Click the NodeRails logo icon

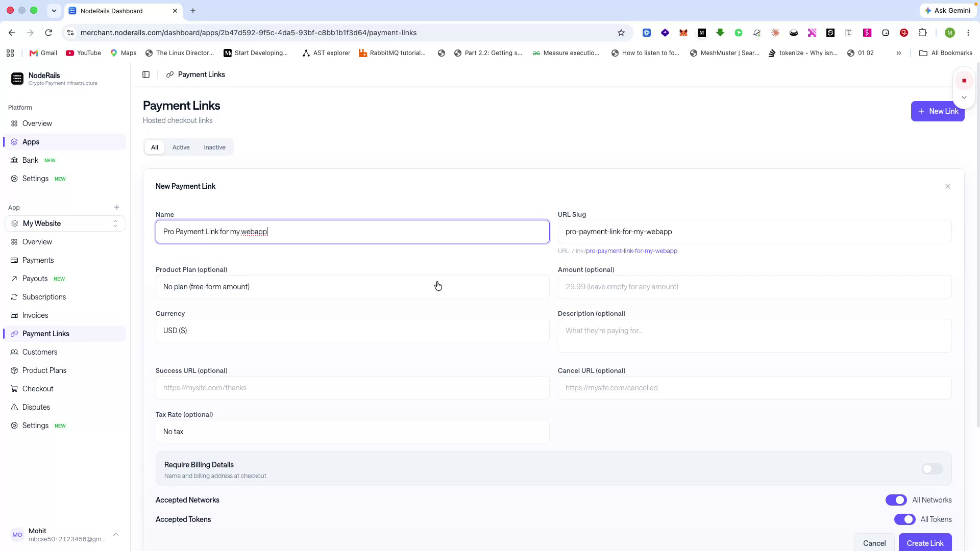[17, 79]
